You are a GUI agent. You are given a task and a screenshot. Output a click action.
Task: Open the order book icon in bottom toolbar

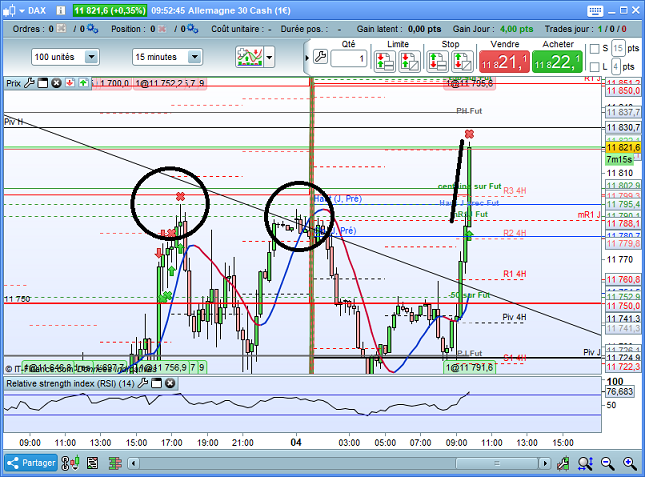pyautogui.click(x=115, y=463)
